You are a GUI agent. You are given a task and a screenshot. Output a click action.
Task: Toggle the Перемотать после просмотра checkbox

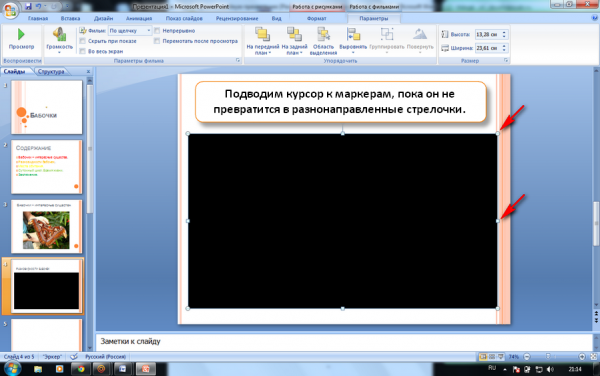(157, 41)
